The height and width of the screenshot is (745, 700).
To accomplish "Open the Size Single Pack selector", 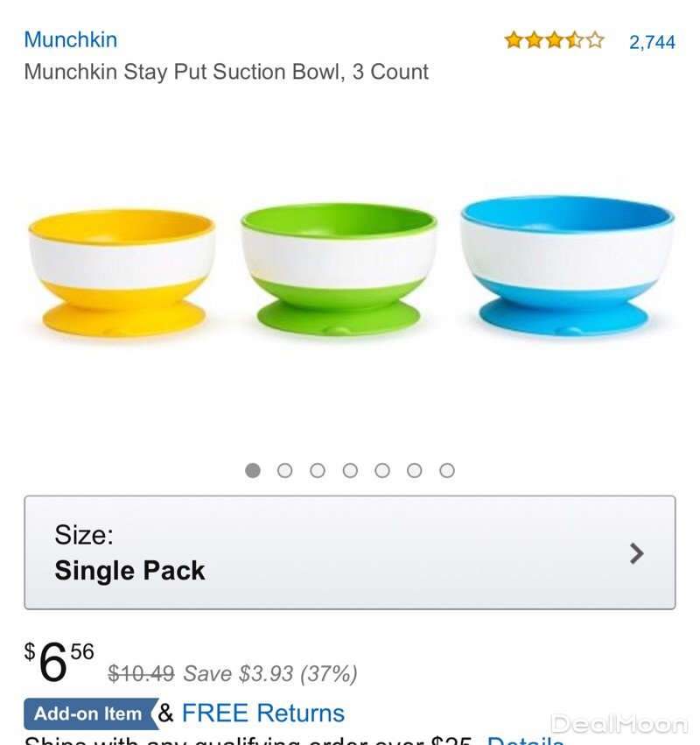I will [349, 552].
